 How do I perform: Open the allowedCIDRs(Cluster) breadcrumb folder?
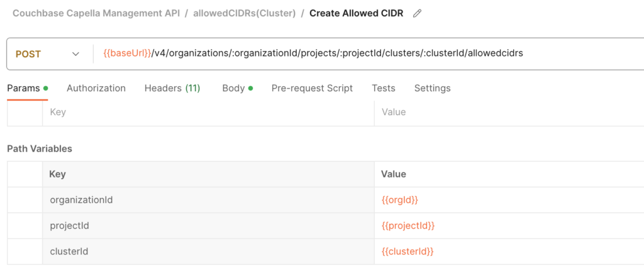click(245, 14)
